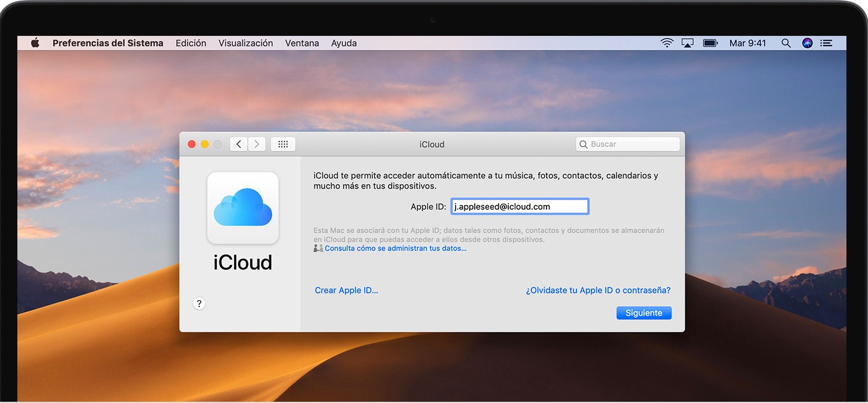
Task: Click the large iCloud label under logo
Action: (243, 262)
